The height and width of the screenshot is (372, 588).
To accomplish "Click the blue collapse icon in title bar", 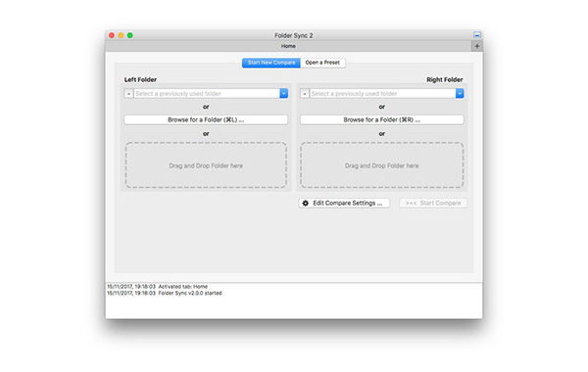I will 477,35.
